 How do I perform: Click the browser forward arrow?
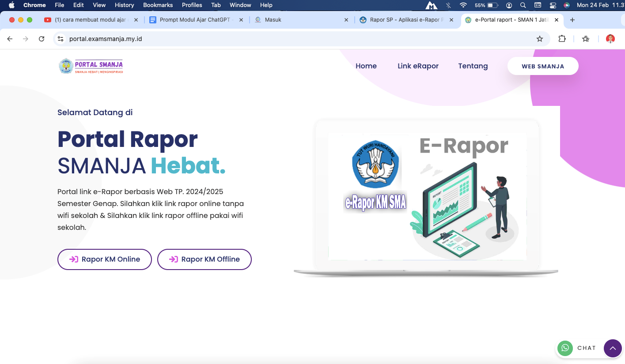point(26,39)
